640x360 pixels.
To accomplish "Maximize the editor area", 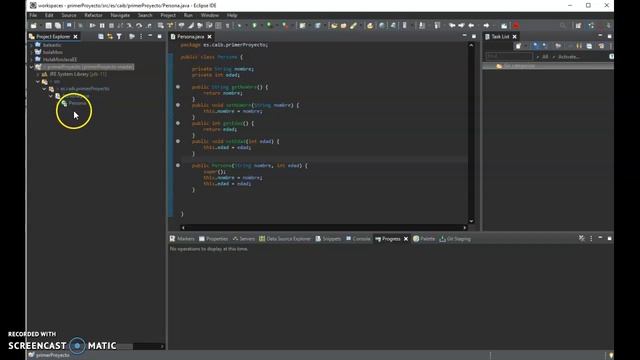I will (474, 36).
